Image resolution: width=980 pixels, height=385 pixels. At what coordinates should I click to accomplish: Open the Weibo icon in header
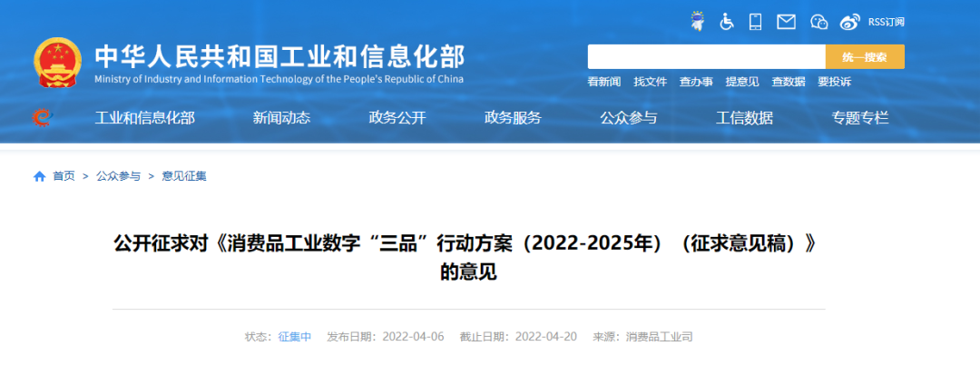(849, 22)
